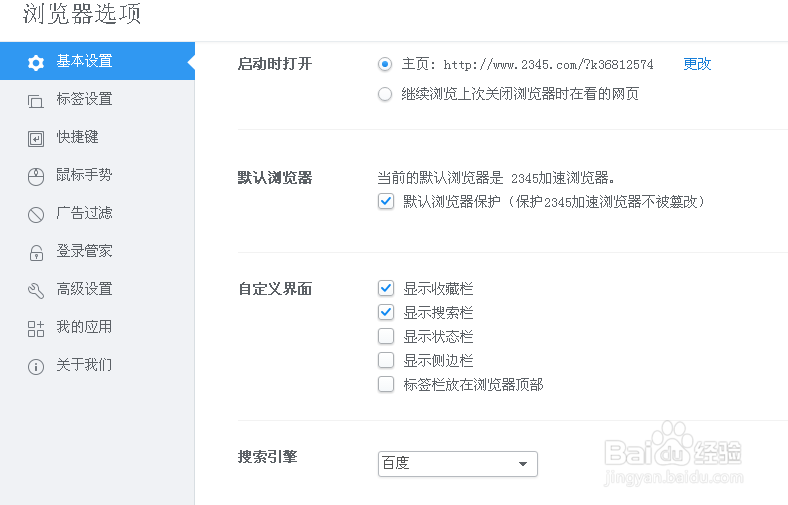
Task: Go to 鼠标手势 settings
Action: click(x=97, y=175)
